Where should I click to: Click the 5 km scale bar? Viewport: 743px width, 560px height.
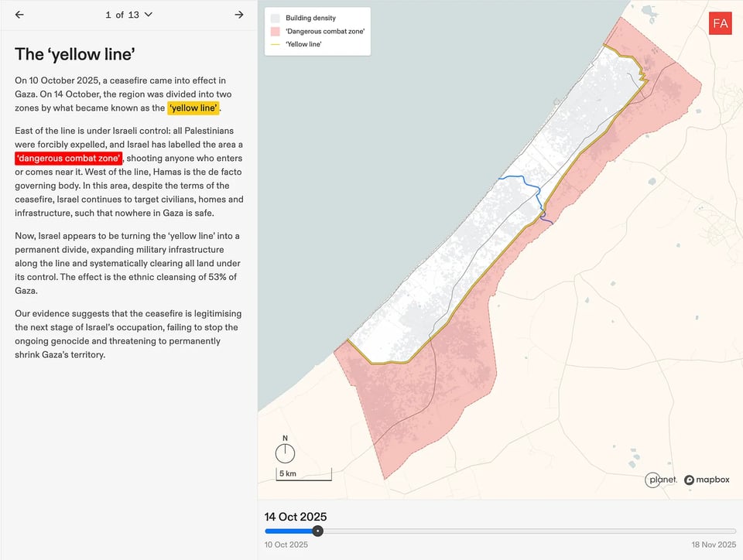pyautogui.click(x=303, y=474)
